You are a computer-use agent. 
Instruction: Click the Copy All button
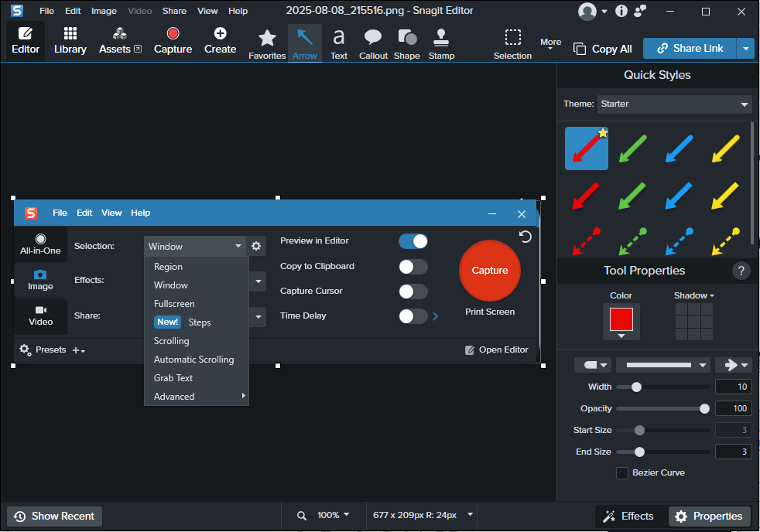(602, 49)
